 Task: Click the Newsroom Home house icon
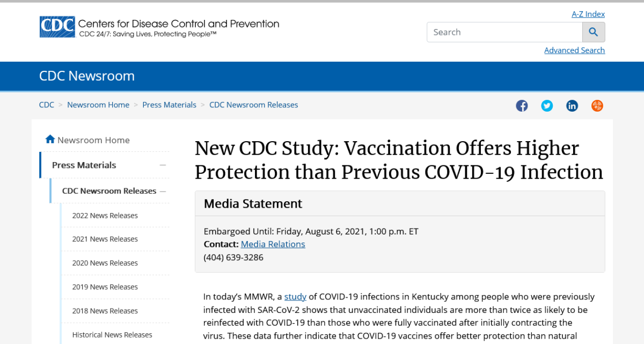click(x=50, y=140)
